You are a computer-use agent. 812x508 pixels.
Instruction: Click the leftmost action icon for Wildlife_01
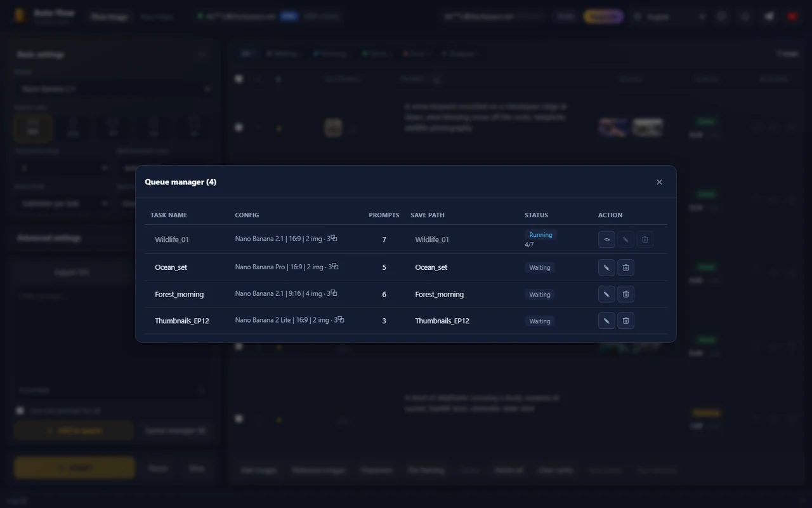[606, 239]
